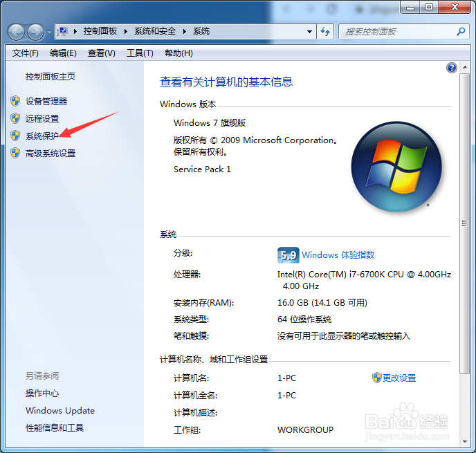476x453 pixels.
Task: Click the heading 查看有关计算机的基本信息
Action: click(x=226, y=82)
